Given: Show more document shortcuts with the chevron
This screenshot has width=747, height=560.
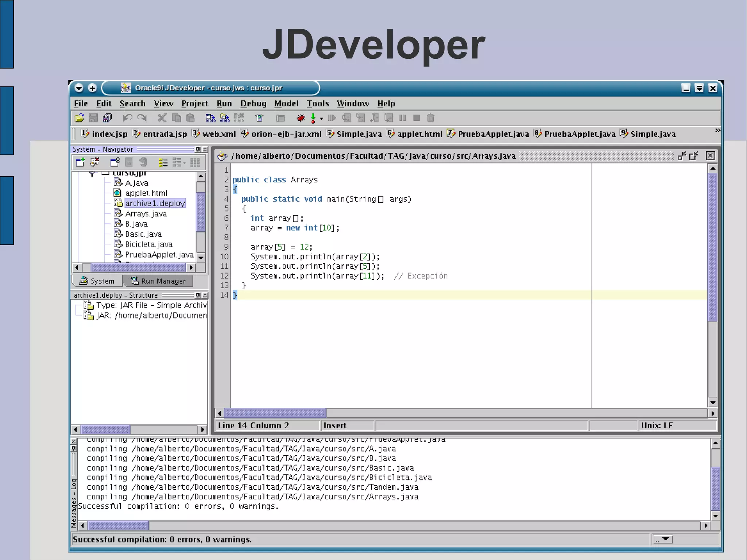Looking at the screenshot, I should coord(717,130).
